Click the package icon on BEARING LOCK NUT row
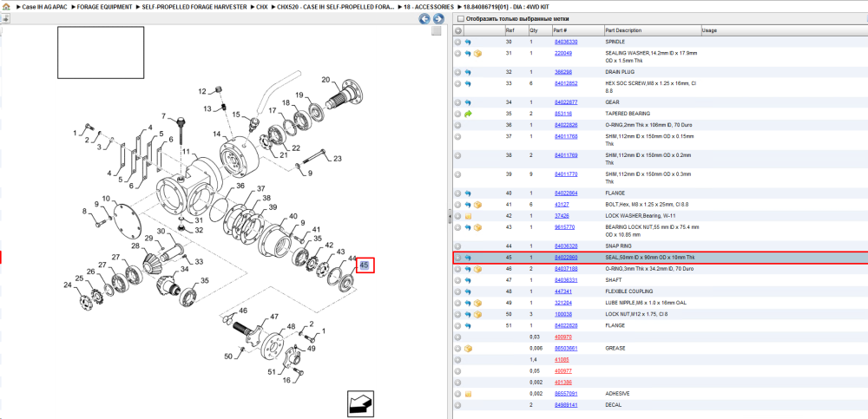Viewport: 868px width, 419px height. (477, 227)
